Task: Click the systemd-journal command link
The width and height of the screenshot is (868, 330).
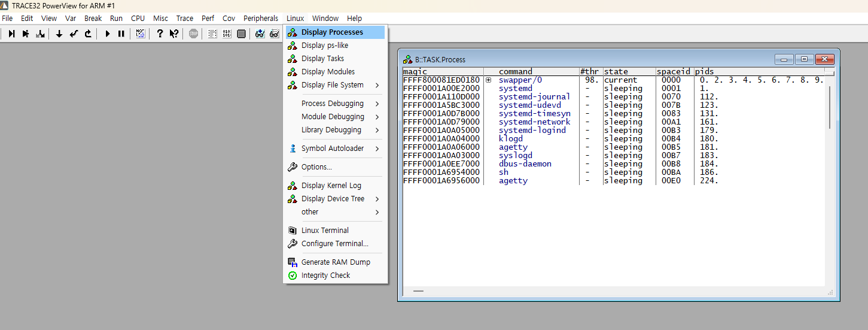Action: click(534, 96)
